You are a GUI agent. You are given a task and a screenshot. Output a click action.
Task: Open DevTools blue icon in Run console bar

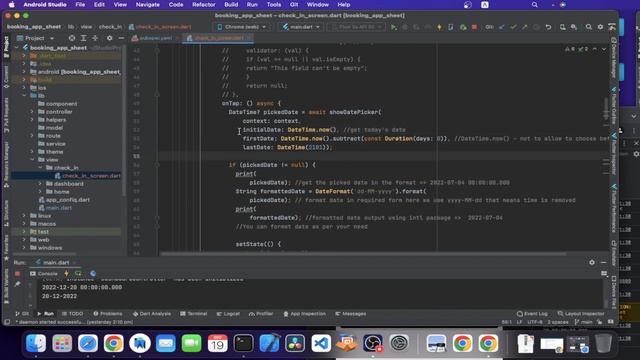93,273
